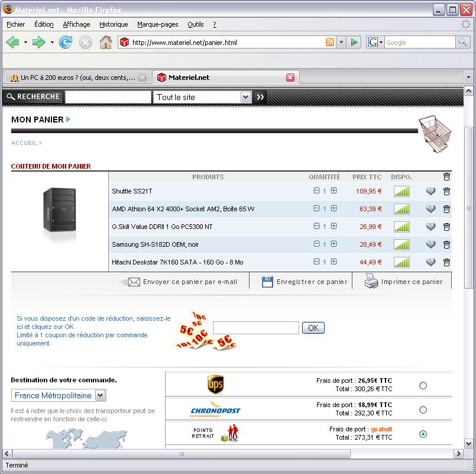Select Chronopost shipping radio button
The width and height of the screenshot is (476, 474).
pyautogui.click(x=423, y=410)
